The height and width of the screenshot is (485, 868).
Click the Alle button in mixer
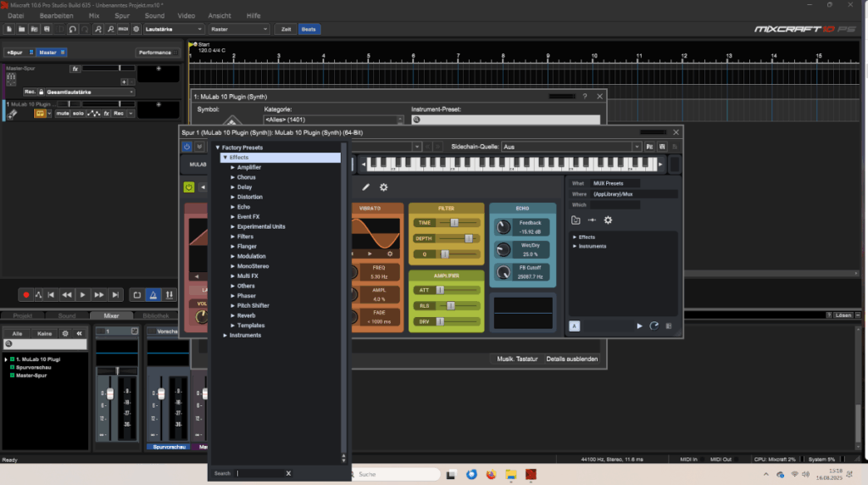[17, 333]
